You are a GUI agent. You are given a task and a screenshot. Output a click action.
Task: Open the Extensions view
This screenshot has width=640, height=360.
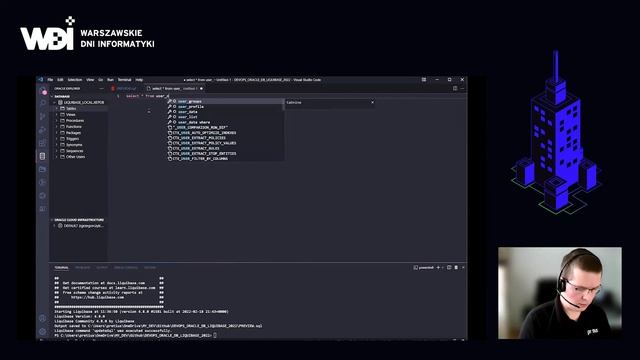click(43, 143)
